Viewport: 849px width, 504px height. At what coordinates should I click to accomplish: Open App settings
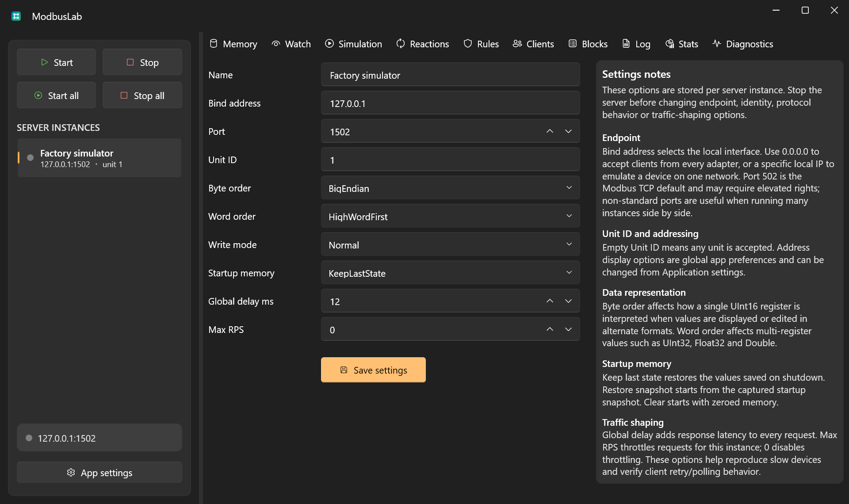pyautogui.click(x=99, y=473)
